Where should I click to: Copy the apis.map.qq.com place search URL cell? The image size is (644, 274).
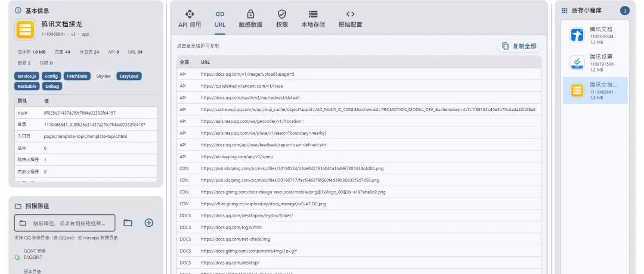click(x=264, y=133)
